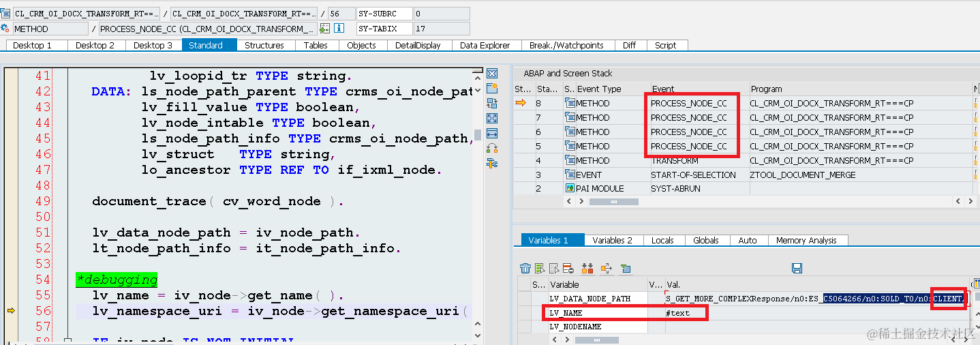The height and width of the screenshot is (345, 980).
Task: Click the New Tool icon below the close icon
Action: point(492,89)
